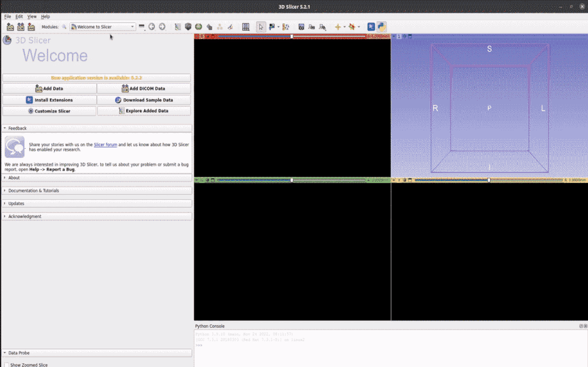Open the scene views icon
This screenshot has height=367, width=588.
[x=311, y=27]
